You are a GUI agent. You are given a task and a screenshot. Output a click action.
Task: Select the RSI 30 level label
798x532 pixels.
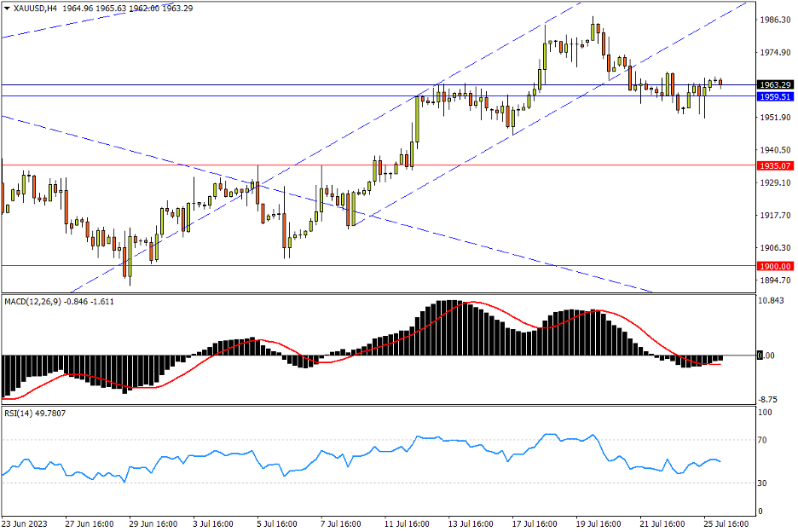pyautogui.click(x=764, y=483)
